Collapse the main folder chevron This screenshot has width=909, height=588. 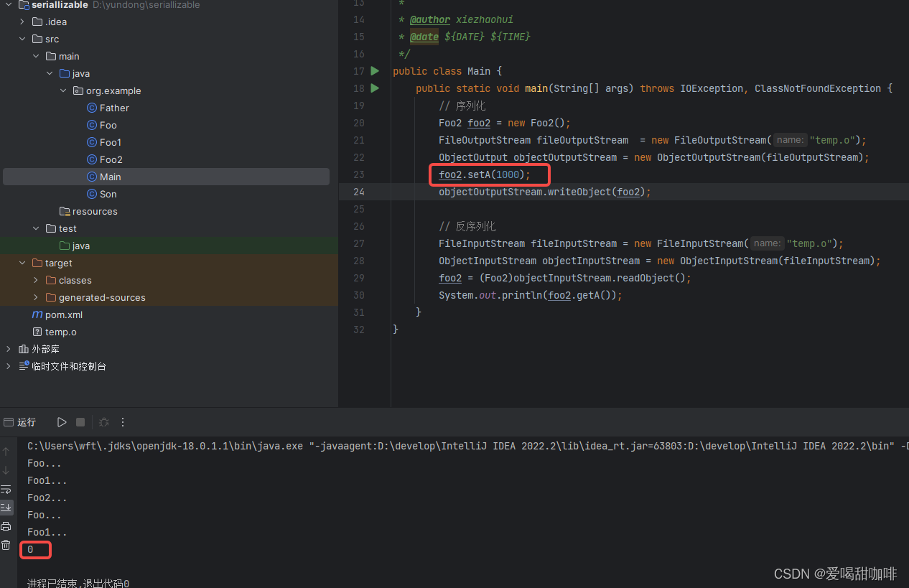(x=36, y=56)
